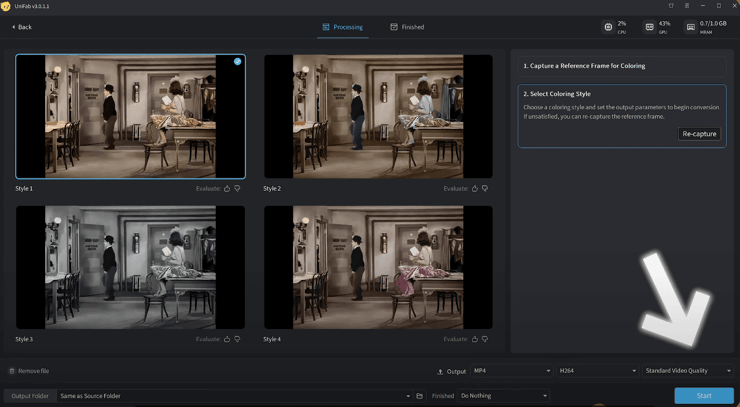740x407 pixels.
Task: Select the Style 2 colorized thumbnail
Action: coord(378,116)
